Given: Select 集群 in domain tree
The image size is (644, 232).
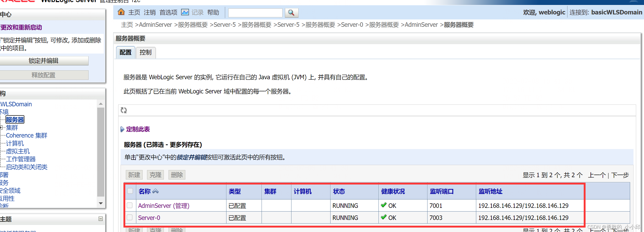Looking at the screenshot, I should pos(12,128).
